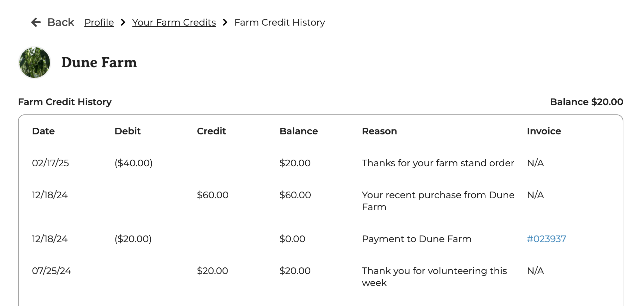Viewport: 644px width, 306px height.
Task: Go to Your Farm Credits page
Action: point(174,22)
